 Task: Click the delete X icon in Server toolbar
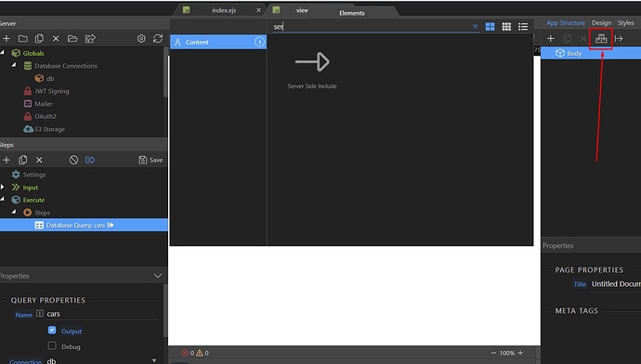coord(56,38)
